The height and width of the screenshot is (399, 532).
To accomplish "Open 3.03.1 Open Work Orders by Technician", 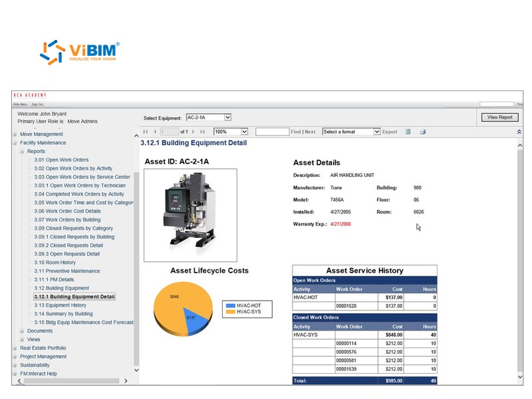I will click(x=80, y=186).
